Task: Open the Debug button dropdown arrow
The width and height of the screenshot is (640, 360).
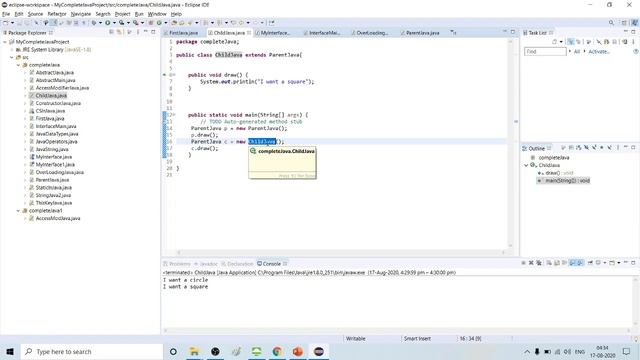Action: coord(100,23)
